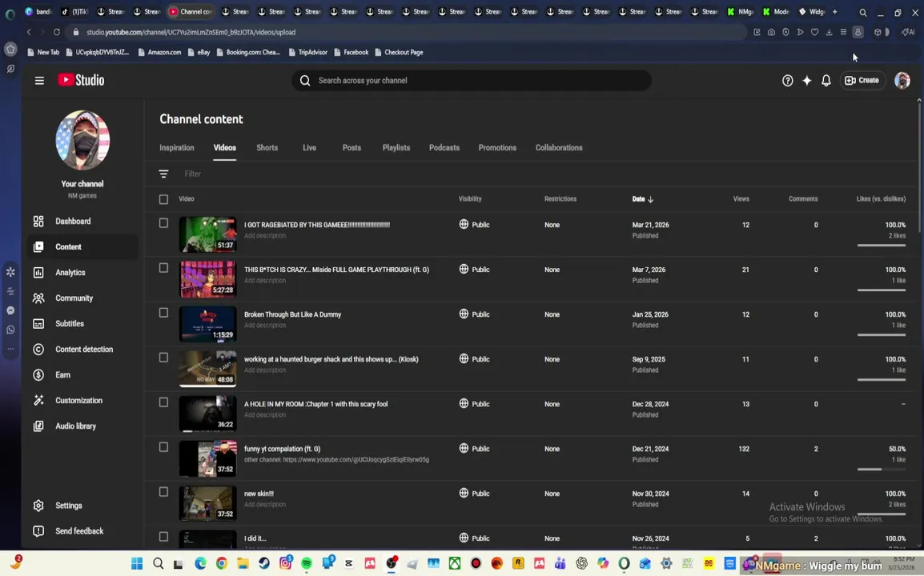
Task: Open Spotify from the taskbar
Action: click(x=307, y=564)
